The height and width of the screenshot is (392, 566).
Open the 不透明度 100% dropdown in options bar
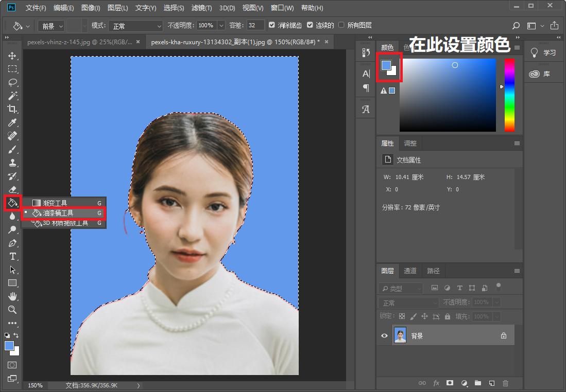221,25
